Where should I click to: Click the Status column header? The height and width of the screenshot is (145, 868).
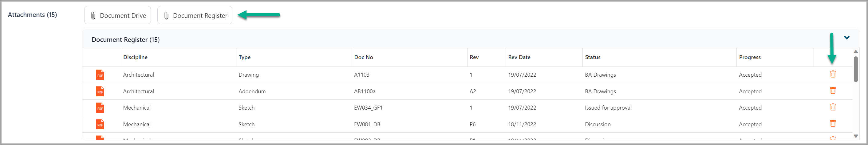click(x=593, y=57)
